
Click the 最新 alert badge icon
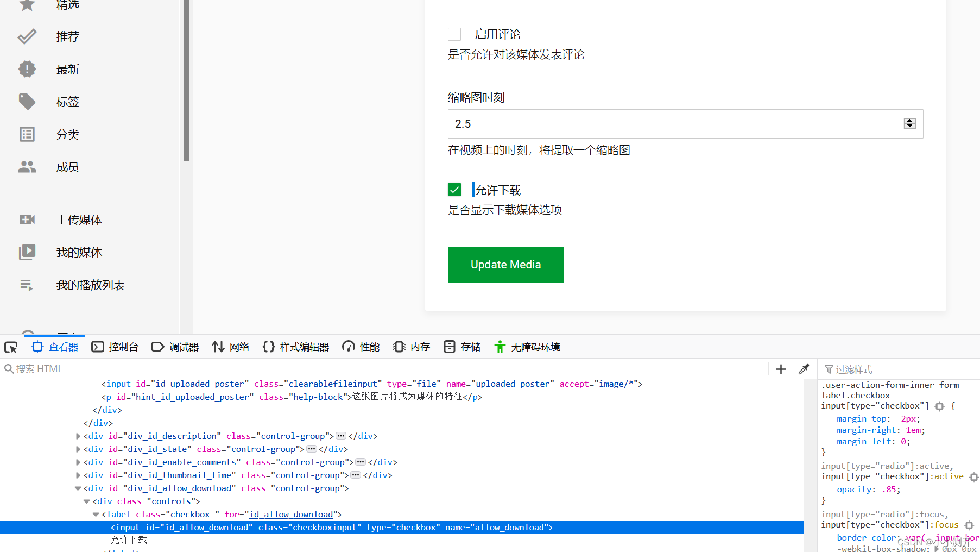point(27,69)
